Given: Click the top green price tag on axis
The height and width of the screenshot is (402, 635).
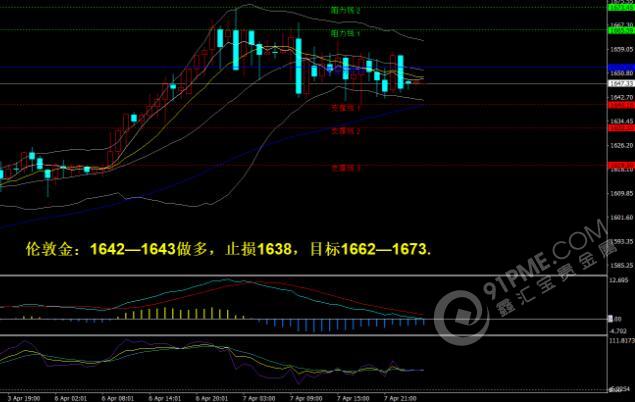Looking at the screenshot, I should pyautogui.click(x=620, y=6).
